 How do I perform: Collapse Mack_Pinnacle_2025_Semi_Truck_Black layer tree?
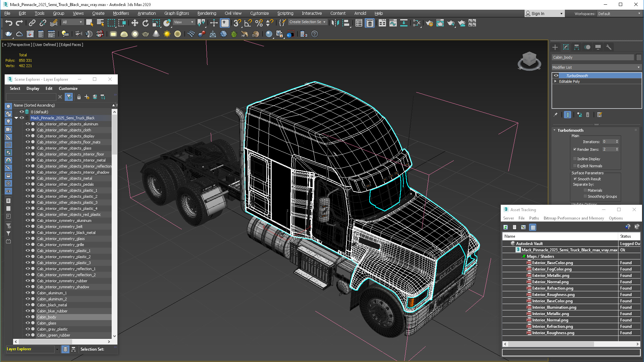click(x=16, y=118)
